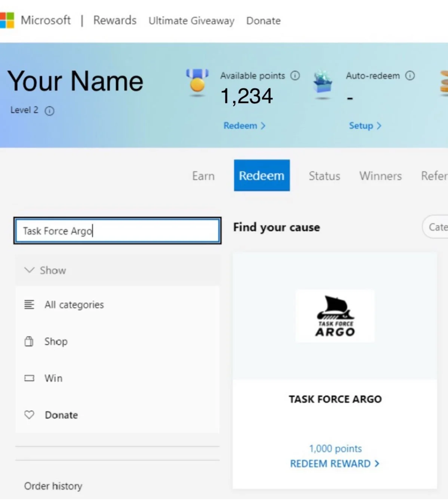This screenshot has width=448, height=504.
Task: Click the Microsoft wordmark text
Action: (x=46, y=20)
